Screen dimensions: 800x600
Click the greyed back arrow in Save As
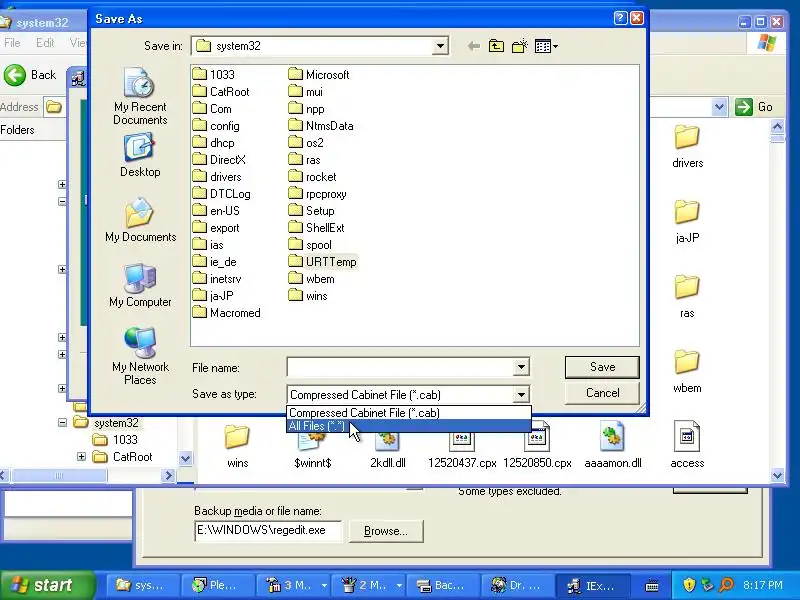tap(473, 46)
